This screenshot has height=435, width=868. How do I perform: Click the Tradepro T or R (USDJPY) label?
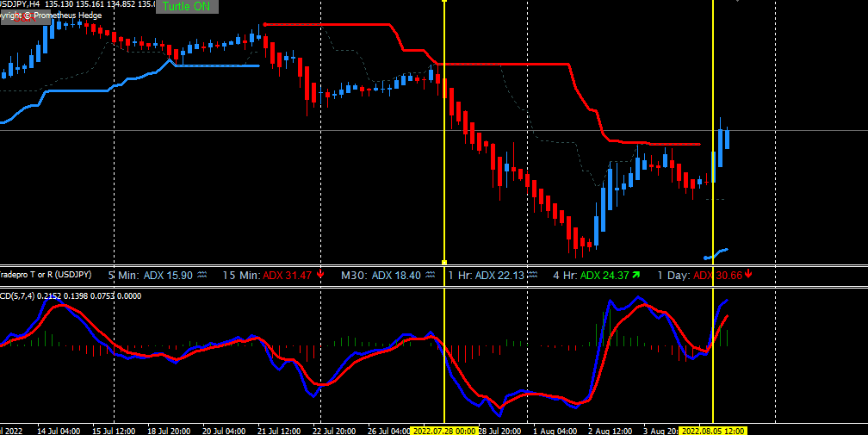pos(46,275)
